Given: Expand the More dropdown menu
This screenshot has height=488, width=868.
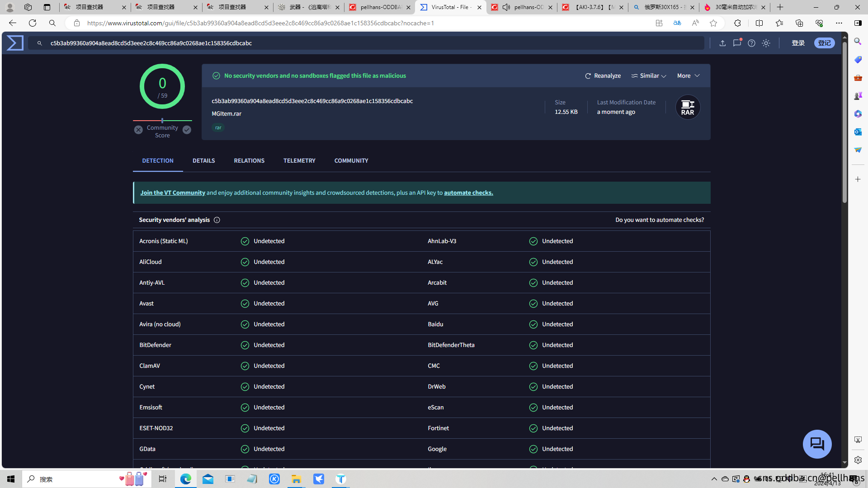Looking at the screenshot, I should click(688, 76).
